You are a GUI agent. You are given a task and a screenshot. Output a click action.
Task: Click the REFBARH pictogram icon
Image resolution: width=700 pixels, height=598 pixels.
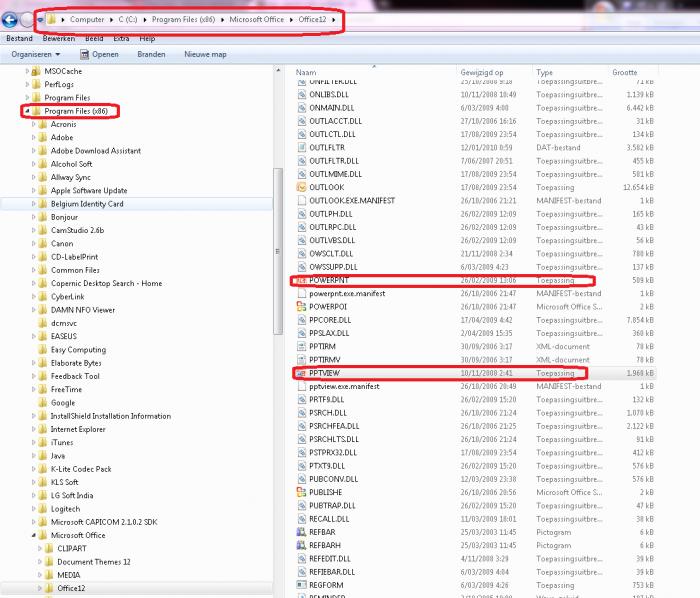coord(302,545)
